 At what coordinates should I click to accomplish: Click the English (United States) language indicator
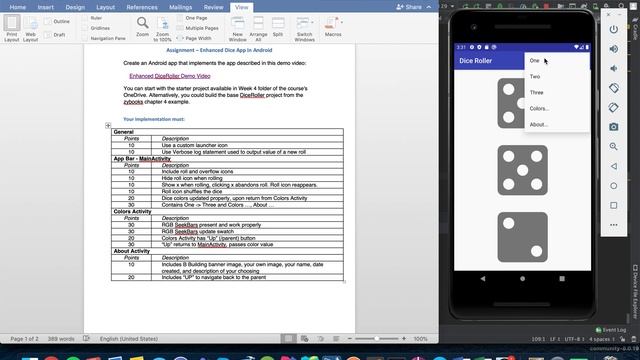(129, 339)
